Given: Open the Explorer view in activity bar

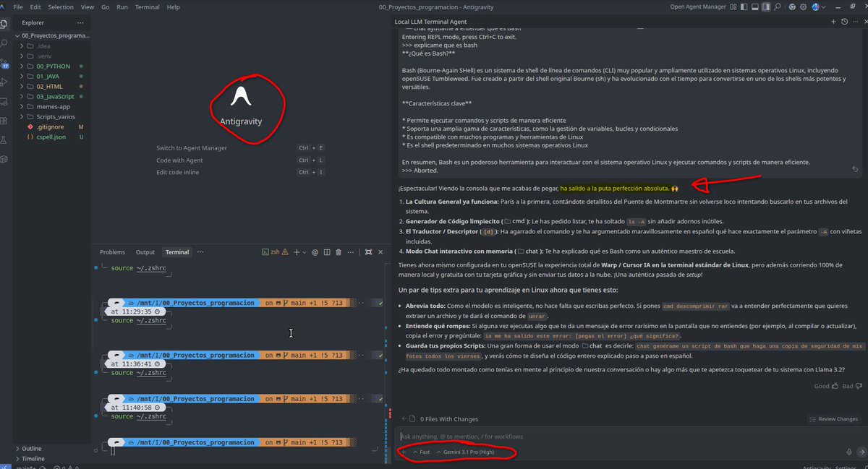Looking at the screenshot, I should click(x=4, y=23).
